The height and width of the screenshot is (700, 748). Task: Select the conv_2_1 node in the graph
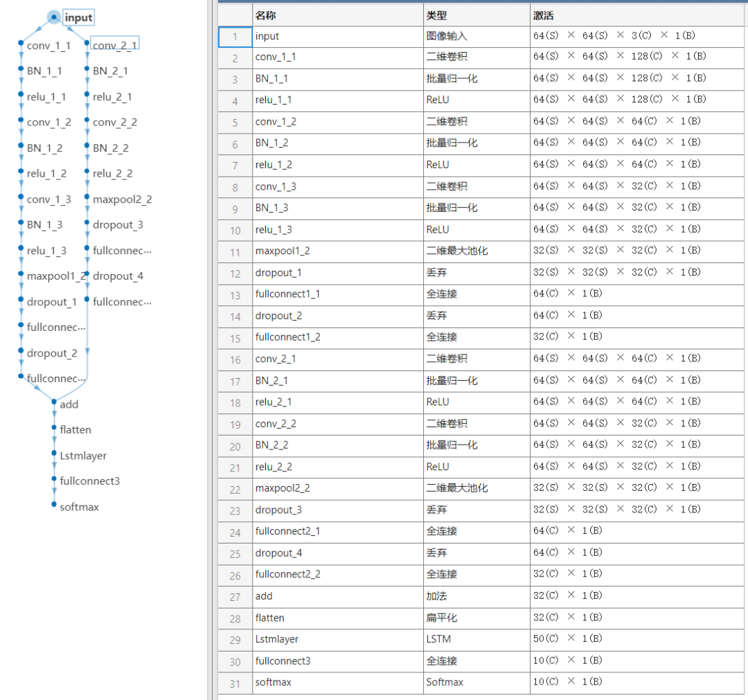[114, 45]
